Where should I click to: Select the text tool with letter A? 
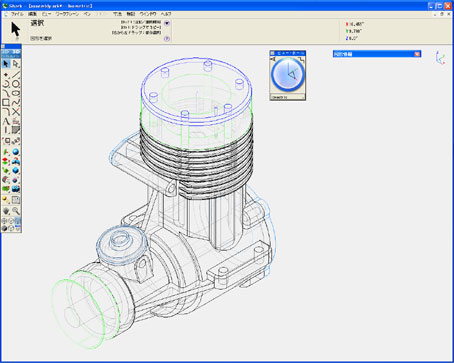(6, 121)
